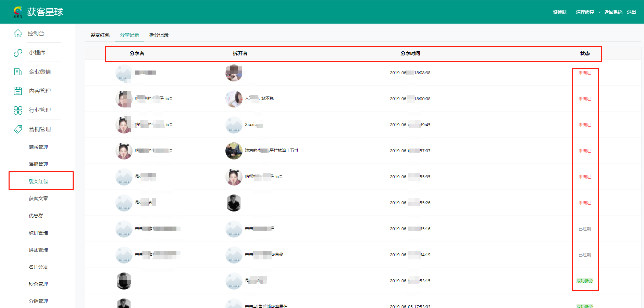The image size is (644, 308).
Task: Expand the 营销管理 sidebar menu
Action: click(40, 129)
